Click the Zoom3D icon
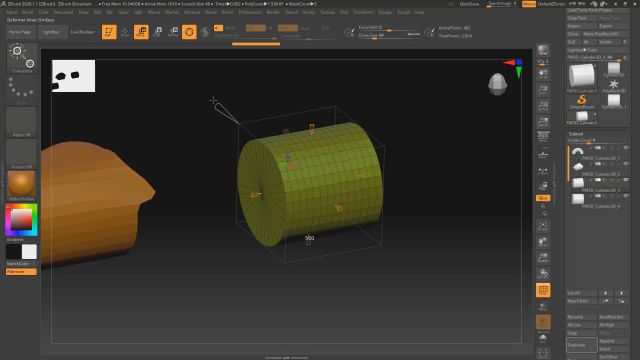The width and height of the screenshot is (640, 360). (x=543, y=258)
